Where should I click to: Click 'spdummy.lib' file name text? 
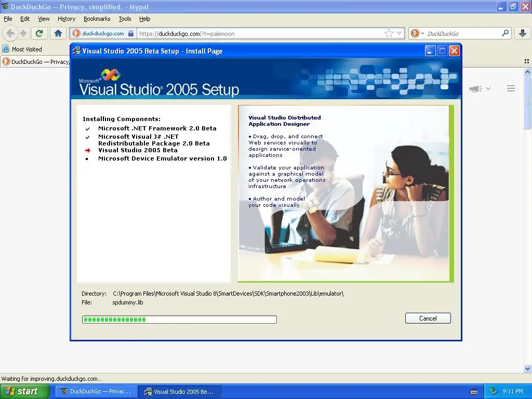[128, 302]
